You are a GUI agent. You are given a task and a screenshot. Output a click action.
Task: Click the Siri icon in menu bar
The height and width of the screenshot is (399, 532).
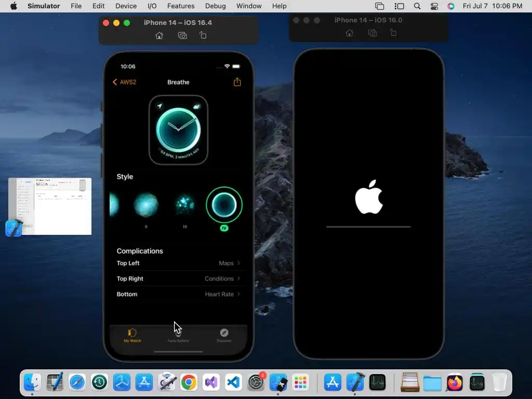(x=450, y=6)
